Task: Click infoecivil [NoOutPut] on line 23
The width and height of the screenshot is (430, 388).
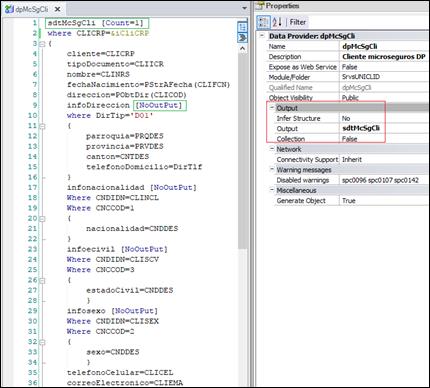Action: (x=117, y=249)
